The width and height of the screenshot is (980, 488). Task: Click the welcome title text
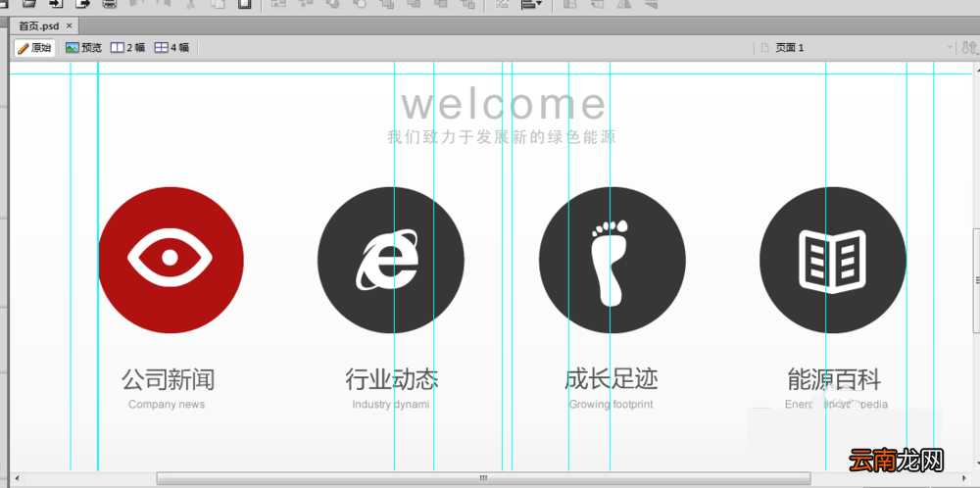click(504, 104)
